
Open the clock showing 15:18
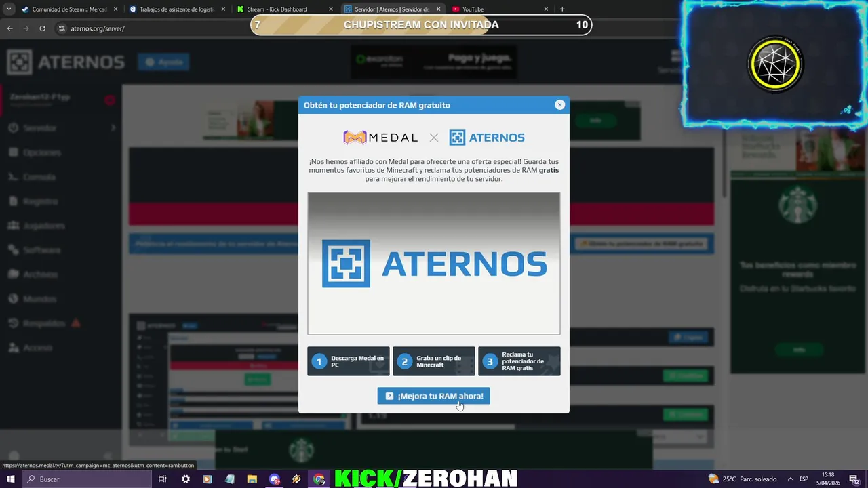pyautogui.click(x=828, y=479)
